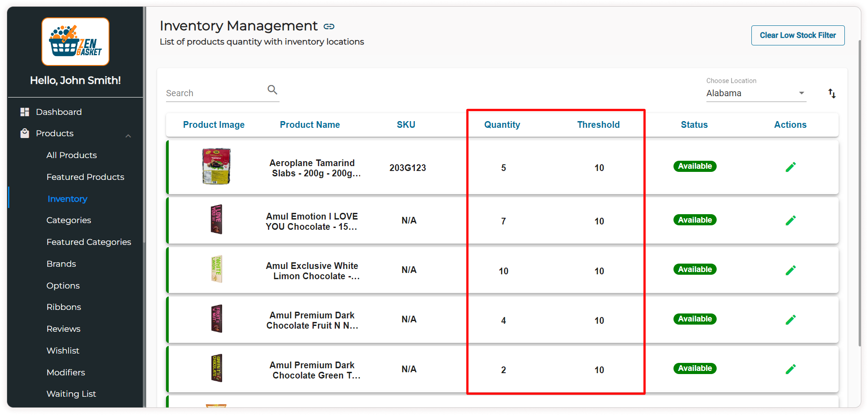Open Categories in the sidebar
Viewport: 868px width, 415px height.
(69, 220)
